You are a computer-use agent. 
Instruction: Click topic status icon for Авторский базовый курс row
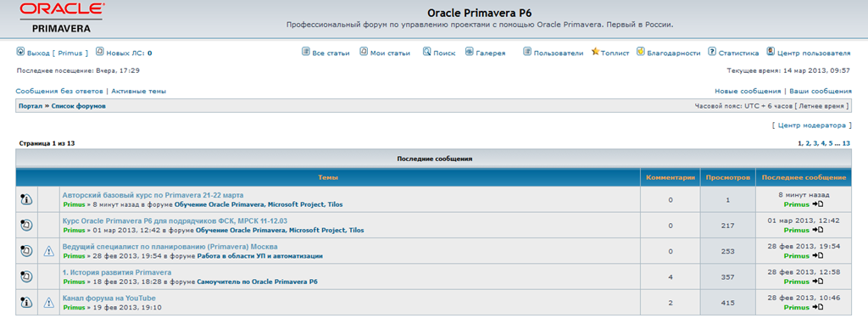coord(26,200)
